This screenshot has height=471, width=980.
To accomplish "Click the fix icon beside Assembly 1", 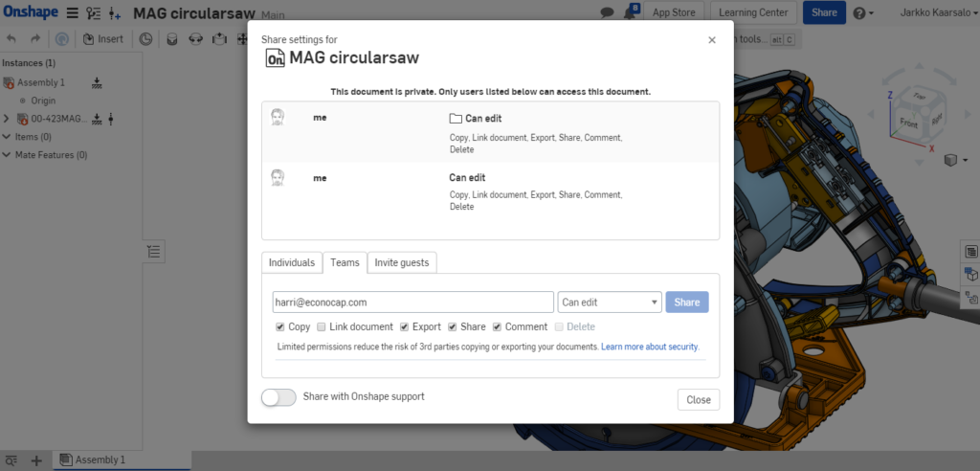I will tap(97, 82).
